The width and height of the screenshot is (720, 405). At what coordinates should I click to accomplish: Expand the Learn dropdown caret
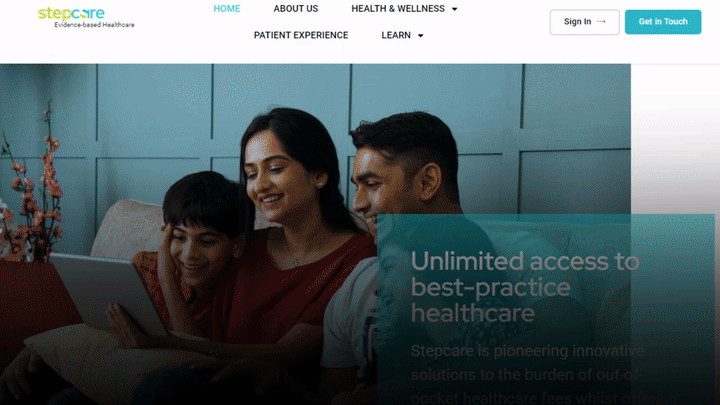click(x=421, y=36)
